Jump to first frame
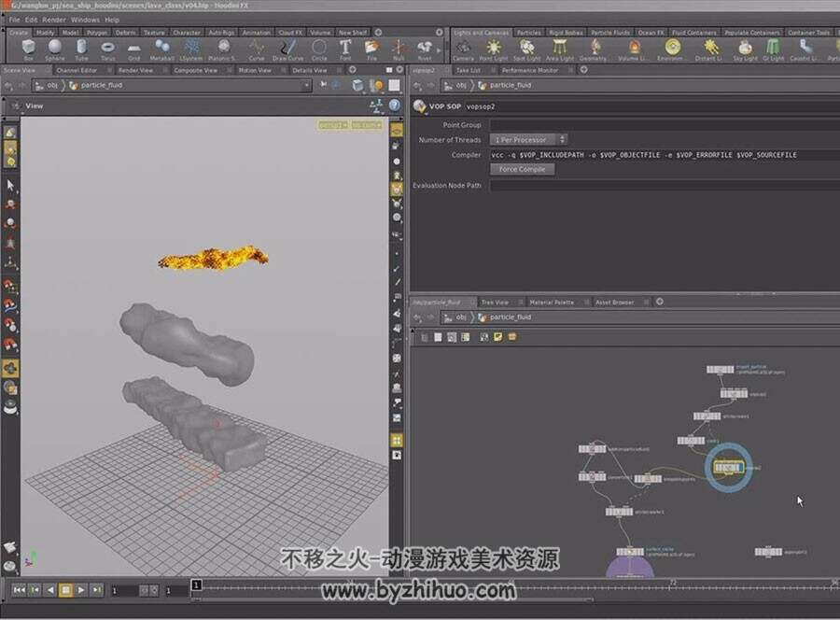The image size is (840, 620). click(x=20, y=590)
